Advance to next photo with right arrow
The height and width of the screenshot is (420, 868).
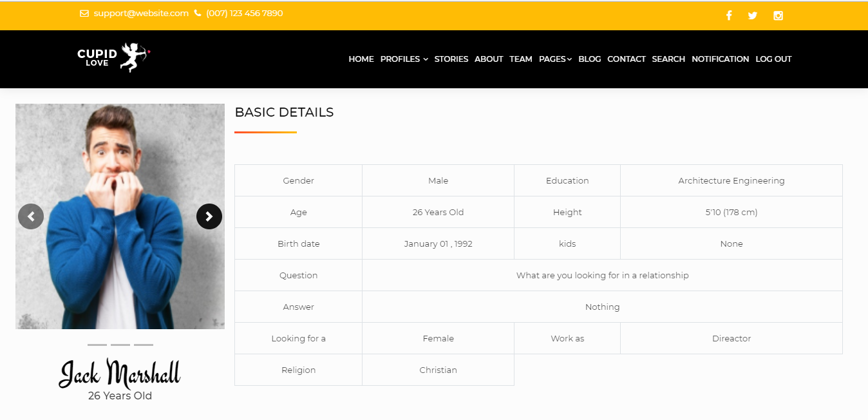click(x=209, y=216)
